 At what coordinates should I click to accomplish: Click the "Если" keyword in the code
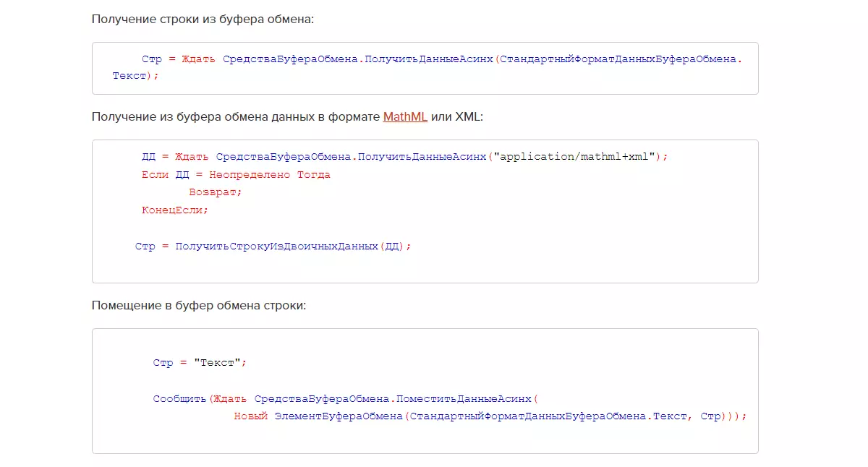pyautogui.click(x=156, y=174)
